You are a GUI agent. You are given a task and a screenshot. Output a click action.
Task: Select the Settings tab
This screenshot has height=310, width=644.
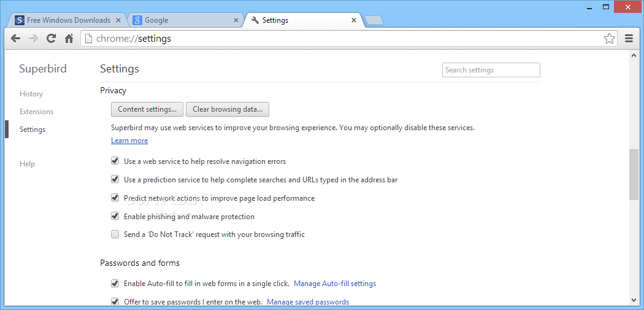tap(304, 20)
